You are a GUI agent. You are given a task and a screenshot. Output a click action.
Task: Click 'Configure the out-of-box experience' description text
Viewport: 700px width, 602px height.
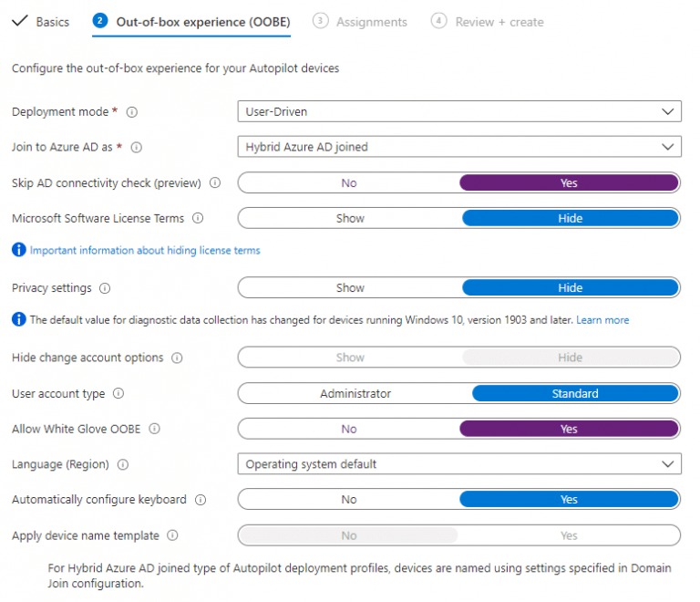coord(175,68)
